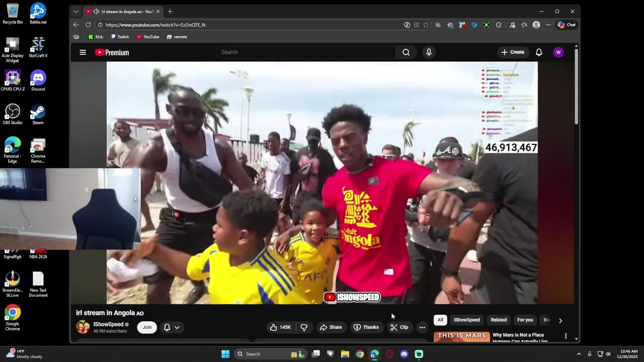Show next filter chips with right chevron
The height and width of the screenshot is (362, 644).
pyautogui.click(x=560, y=320)
